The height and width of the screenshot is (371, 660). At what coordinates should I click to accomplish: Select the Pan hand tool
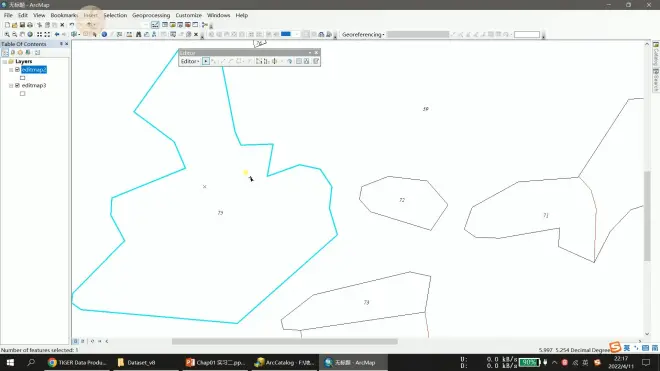coord(22,35)
